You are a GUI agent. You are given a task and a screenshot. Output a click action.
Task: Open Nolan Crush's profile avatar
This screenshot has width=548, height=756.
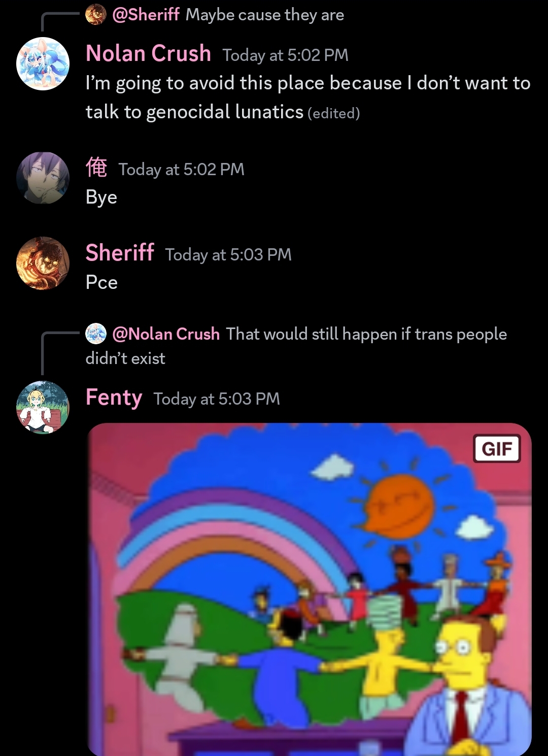pyautogui.click(x=43, y=64)
